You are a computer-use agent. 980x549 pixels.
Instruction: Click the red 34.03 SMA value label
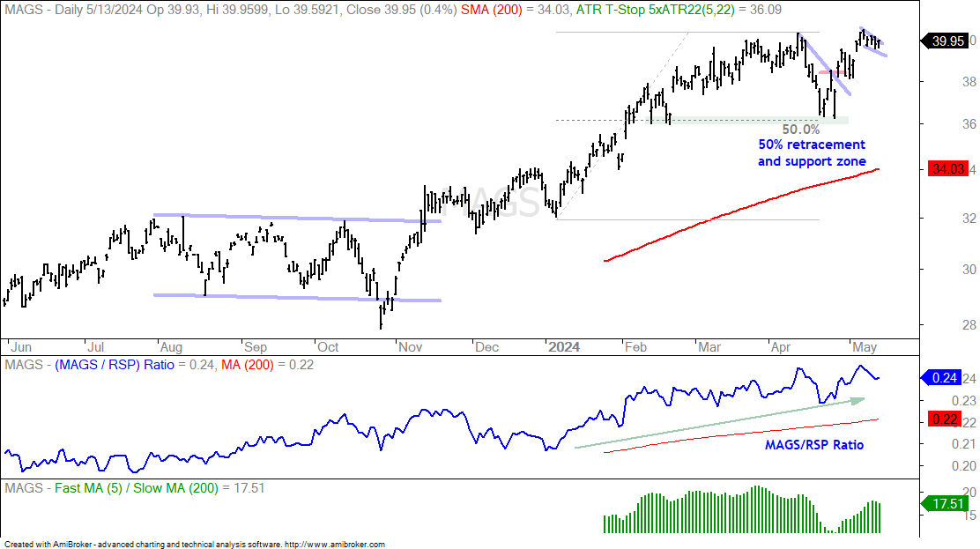(x=947, y=169)
